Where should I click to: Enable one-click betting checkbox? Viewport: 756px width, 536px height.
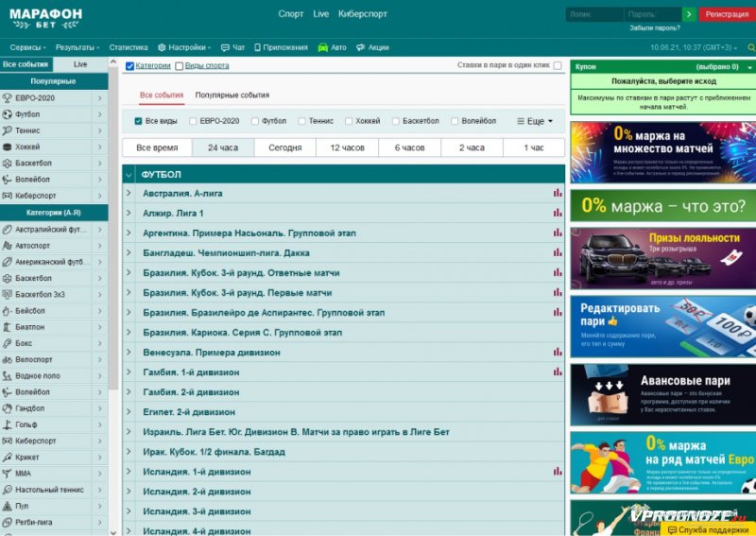558,66
